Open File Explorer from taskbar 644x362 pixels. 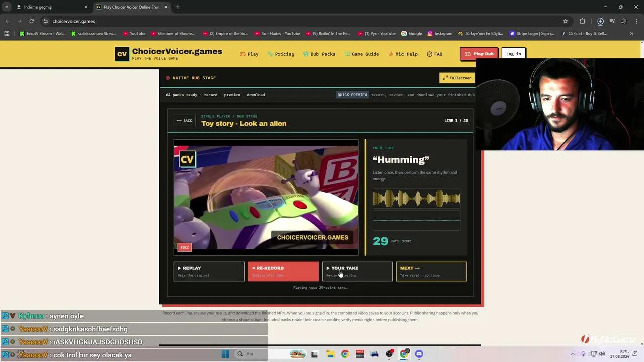[x=330, y=354]
